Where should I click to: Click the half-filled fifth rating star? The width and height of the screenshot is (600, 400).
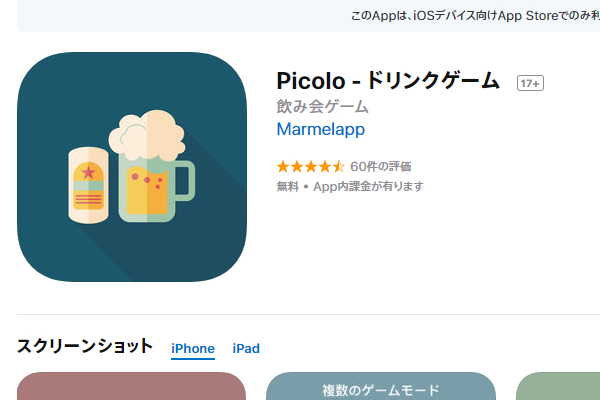click(338, 167)
